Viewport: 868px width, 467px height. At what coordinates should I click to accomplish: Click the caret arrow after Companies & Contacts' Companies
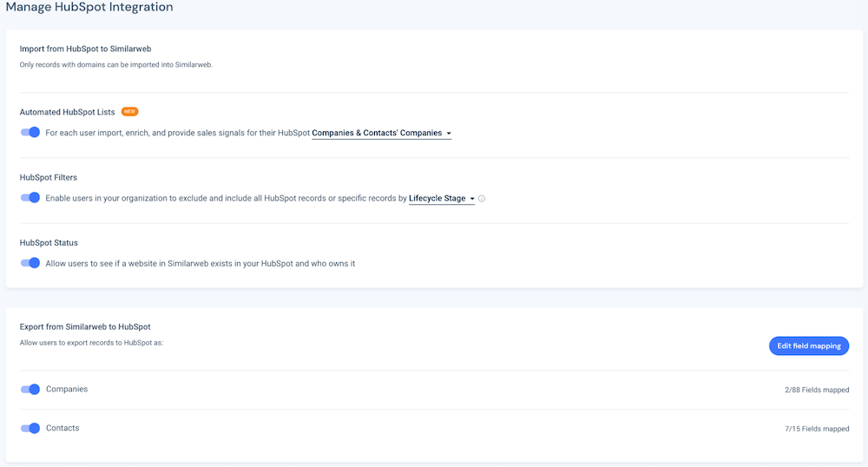[449, 134]
